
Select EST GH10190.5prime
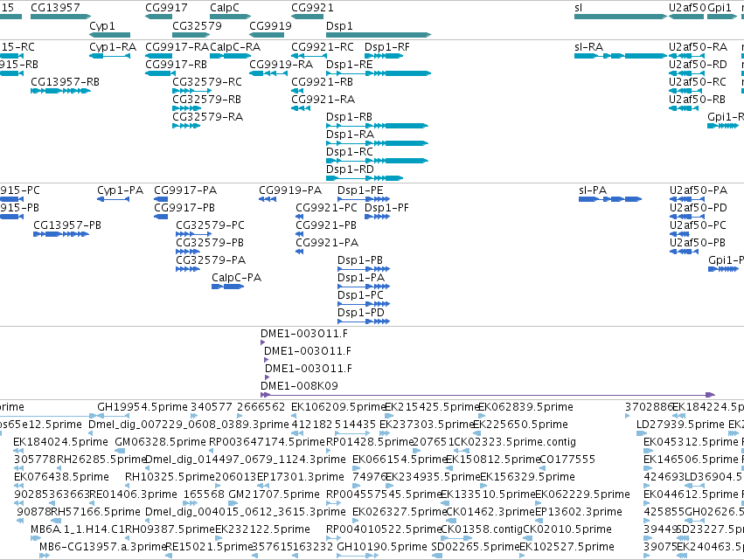click(x=382, y=547)
